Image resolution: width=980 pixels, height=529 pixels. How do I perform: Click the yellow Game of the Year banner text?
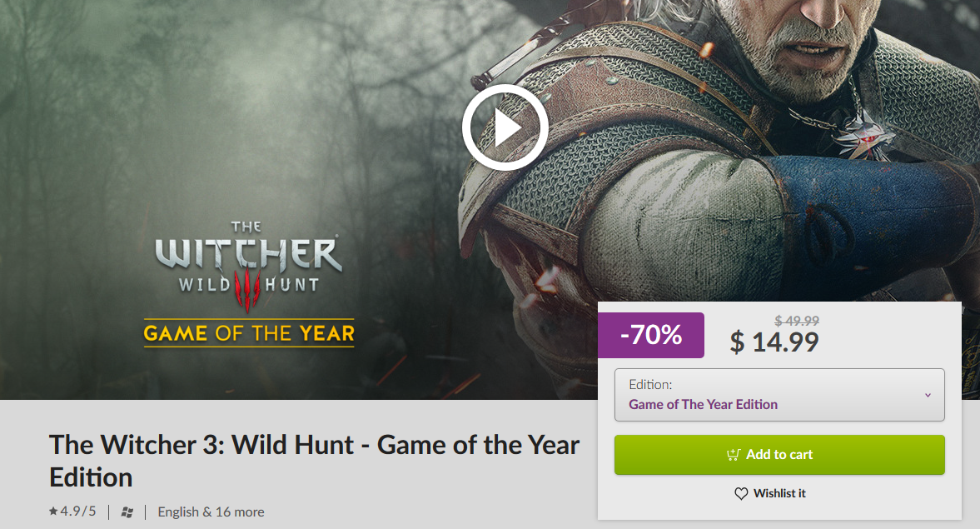pos(249,333)
